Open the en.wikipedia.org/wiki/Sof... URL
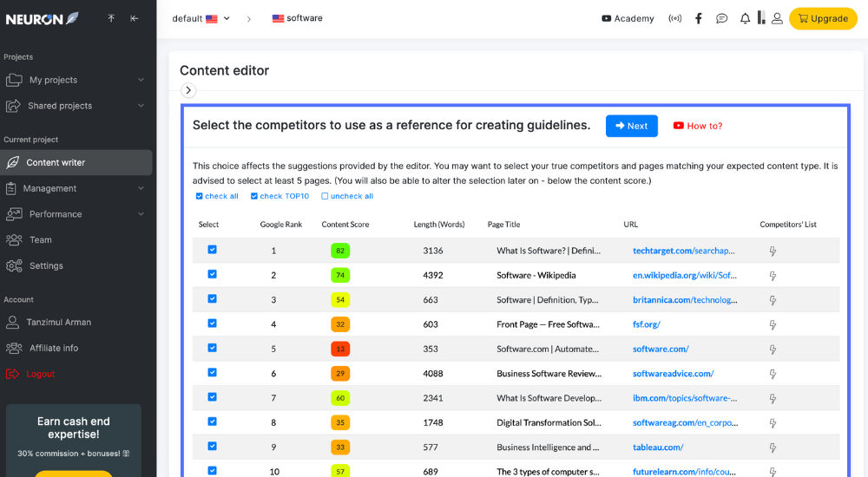The image size is (868, 477). point(685,276)
